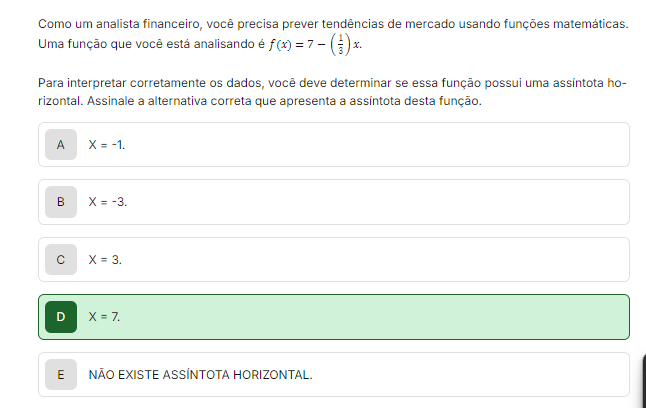646x408 pixels.
Task: Click the empty area of option B card
Action: click(x=371, y=202)
